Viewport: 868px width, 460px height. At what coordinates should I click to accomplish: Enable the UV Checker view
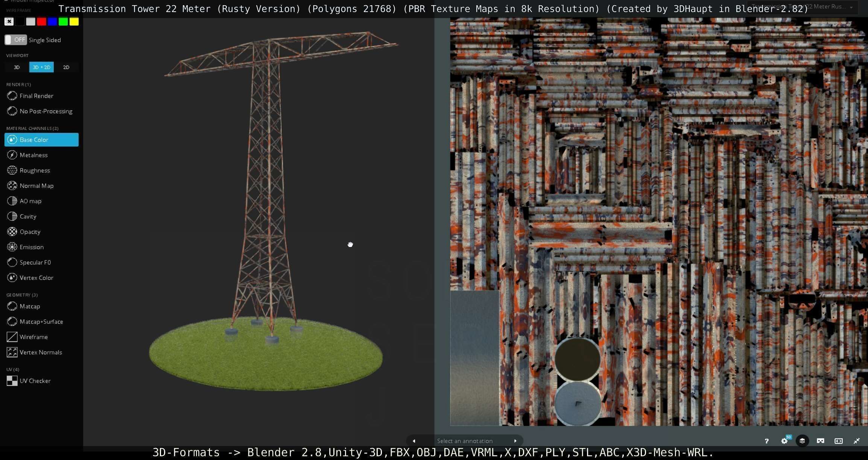(41, 381)
